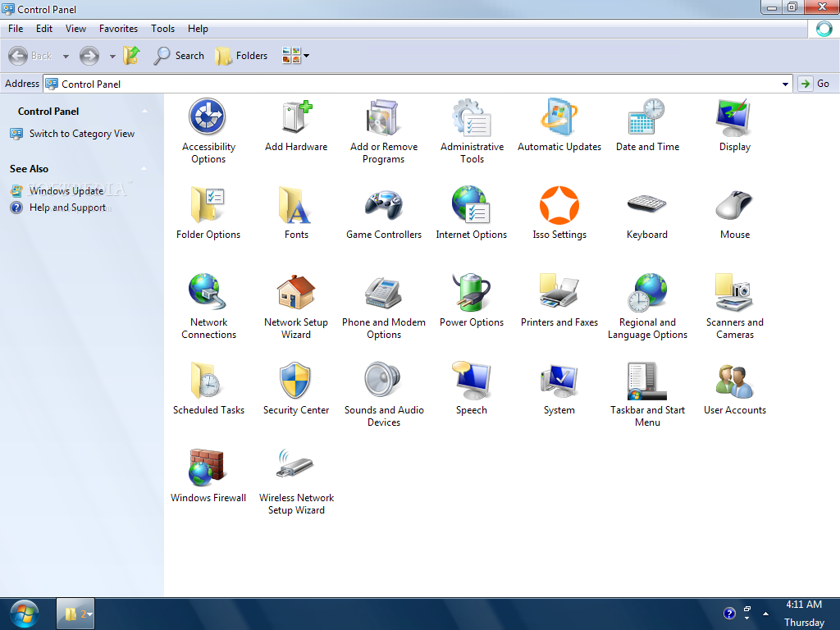Viewport: 840px width, 630px height.
Task: Open Add Hardware icon
Action: coord(295,125)
